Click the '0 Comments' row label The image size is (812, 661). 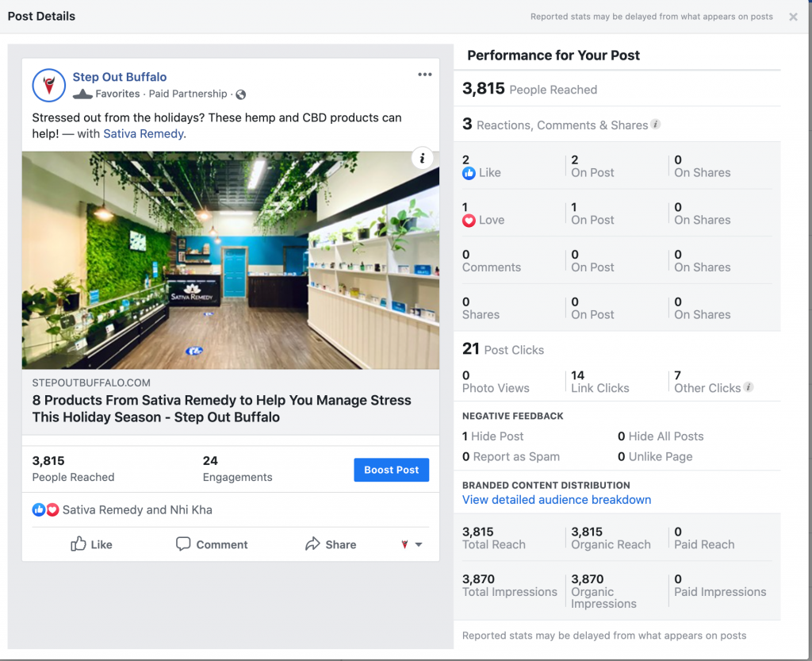[x=492, y=261]
